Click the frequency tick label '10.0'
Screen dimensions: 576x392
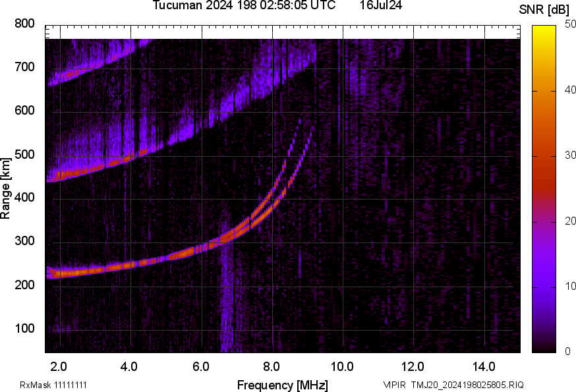[x=342, y=366]
